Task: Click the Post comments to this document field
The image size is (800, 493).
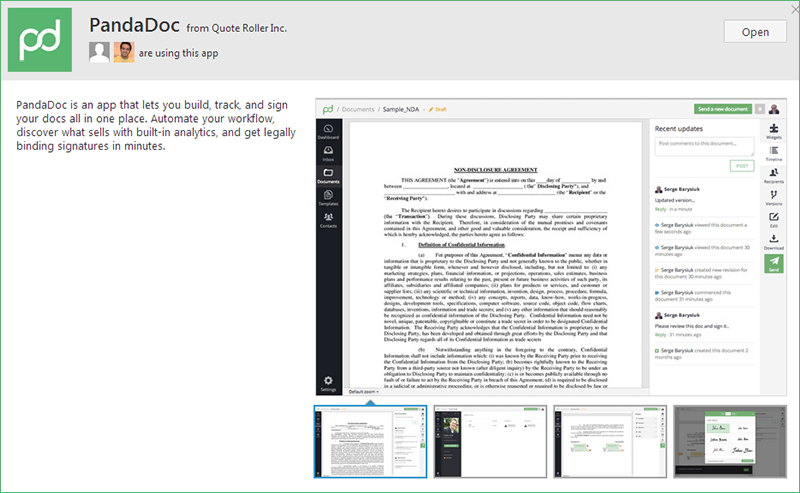Action: pyautogui.click(x=705, y=146)
